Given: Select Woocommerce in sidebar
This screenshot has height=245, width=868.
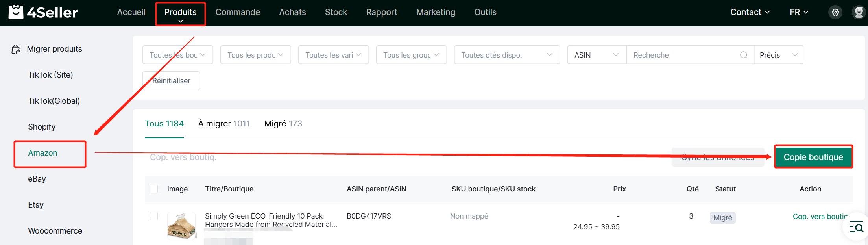Looking at the screenshot, I should (55, 231).
